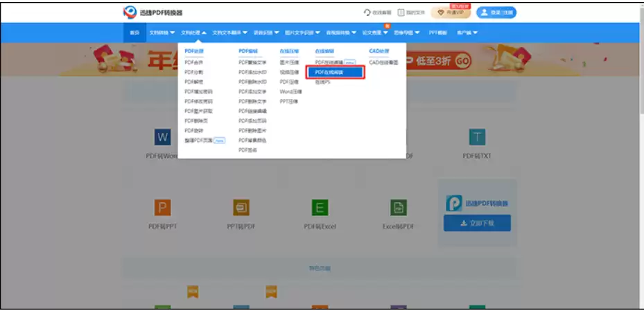Select the PDF转Excel green E icon
Image resolution: width=644 pixels, height=311 pixels.
click(320, 207)
